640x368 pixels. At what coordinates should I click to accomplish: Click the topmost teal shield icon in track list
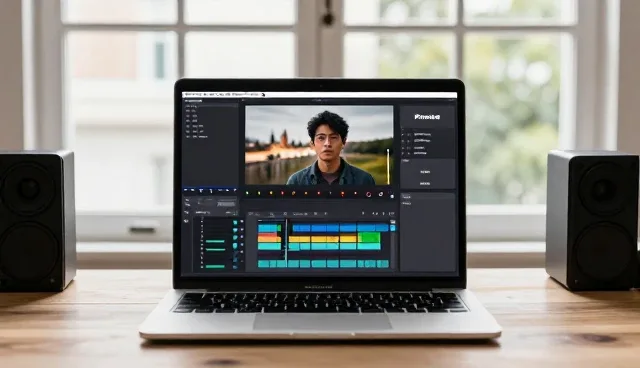pyautogui.click(x=235, y=223)
